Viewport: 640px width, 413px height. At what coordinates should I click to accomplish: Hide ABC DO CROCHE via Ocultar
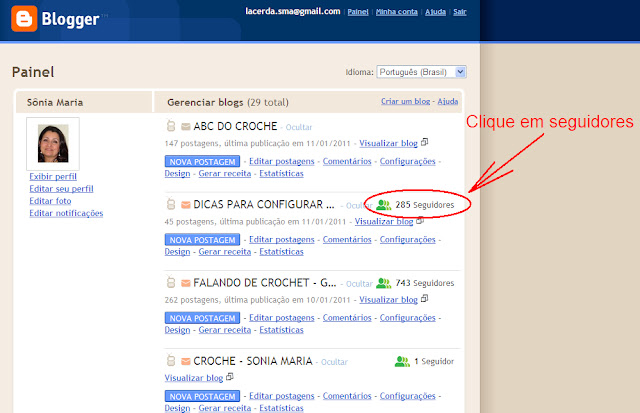[299, 127]
